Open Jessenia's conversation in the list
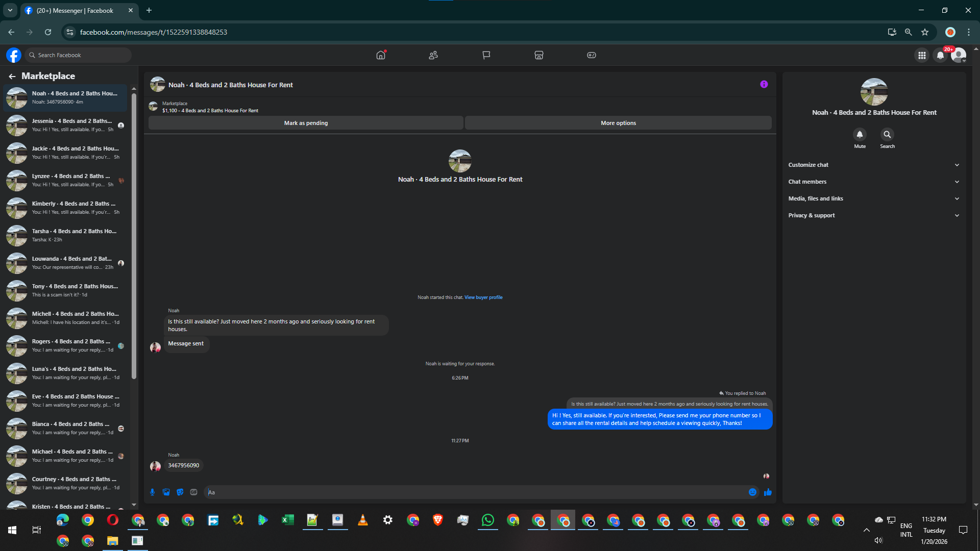Viewport: 980px width, 551px height. pyautogui.click(x=65, y=126)
